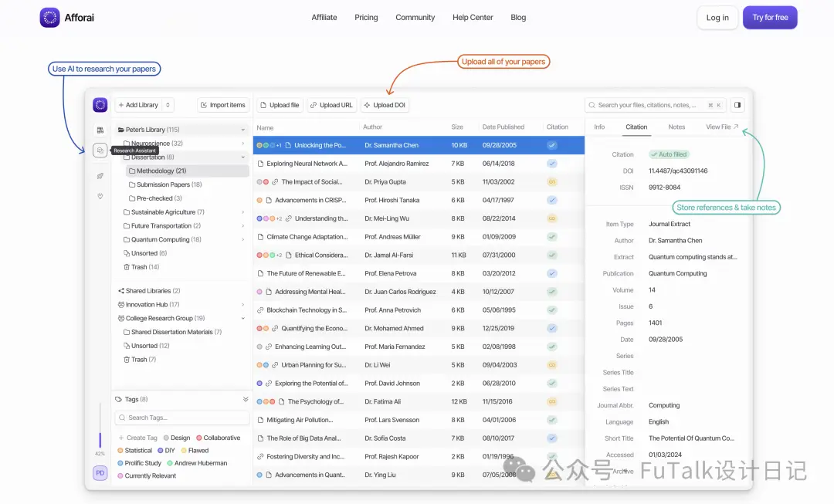Click citation status icon for Dr. Priya Gupta
834x504 pixels.
click(x=552, y=182)
